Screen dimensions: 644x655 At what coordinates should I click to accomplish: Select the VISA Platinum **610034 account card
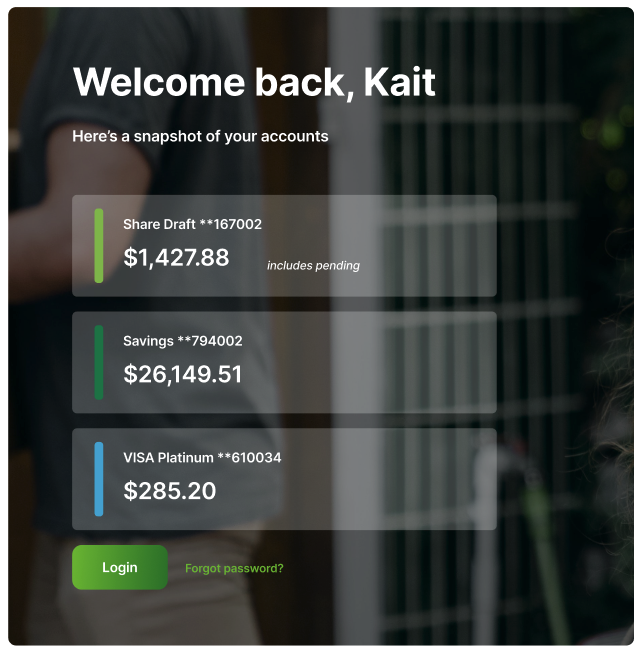[x=284, y=479]
